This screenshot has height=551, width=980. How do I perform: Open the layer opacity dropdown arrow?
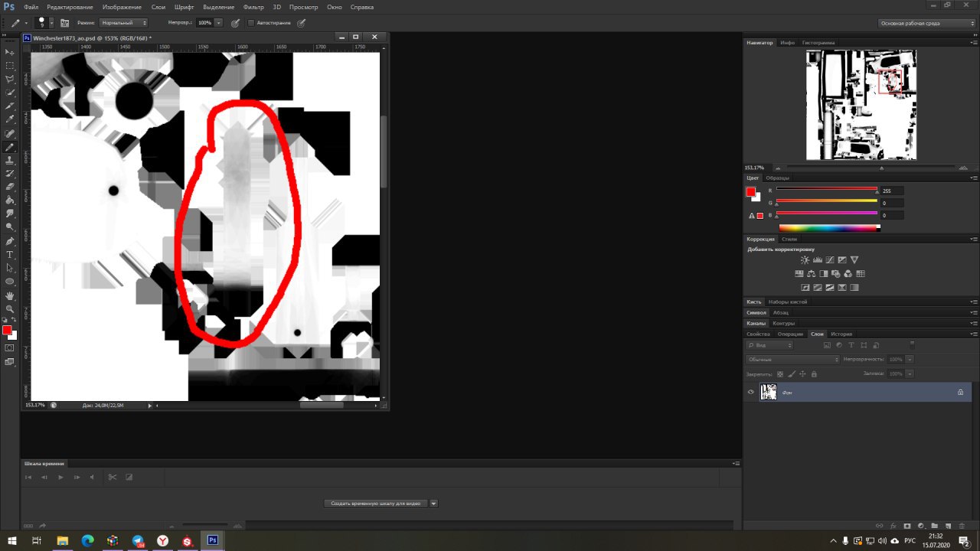tap(910, 359)
